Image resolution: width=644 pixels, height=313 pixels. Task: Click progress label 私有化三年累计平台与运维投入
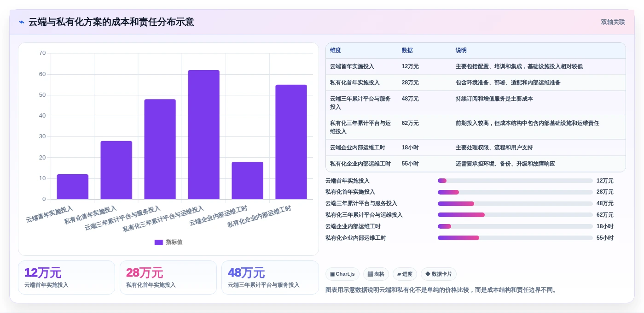pyautogui.click(x=364, y=215)
